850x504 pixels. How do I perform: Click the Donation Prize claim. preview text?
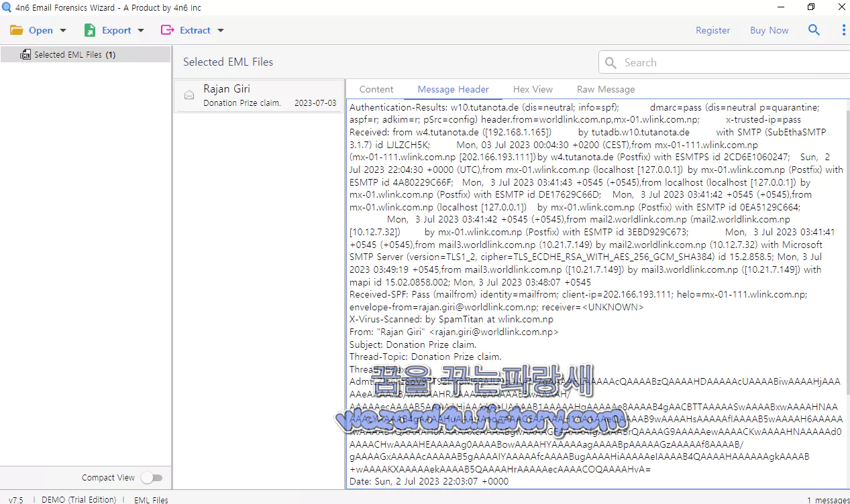point(242,103)
